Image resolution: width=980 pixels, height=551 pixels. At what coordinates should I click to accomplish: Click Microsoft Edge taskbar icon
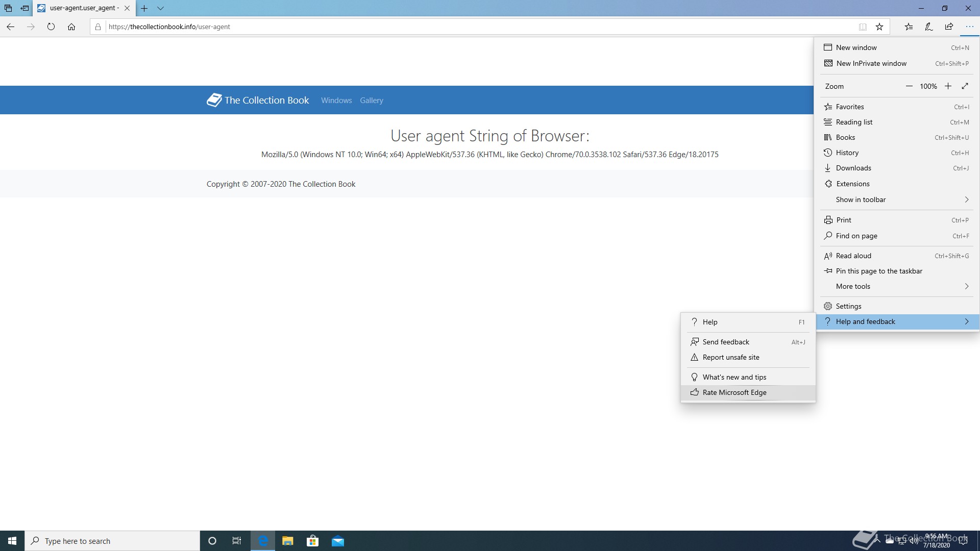point(263,541)
